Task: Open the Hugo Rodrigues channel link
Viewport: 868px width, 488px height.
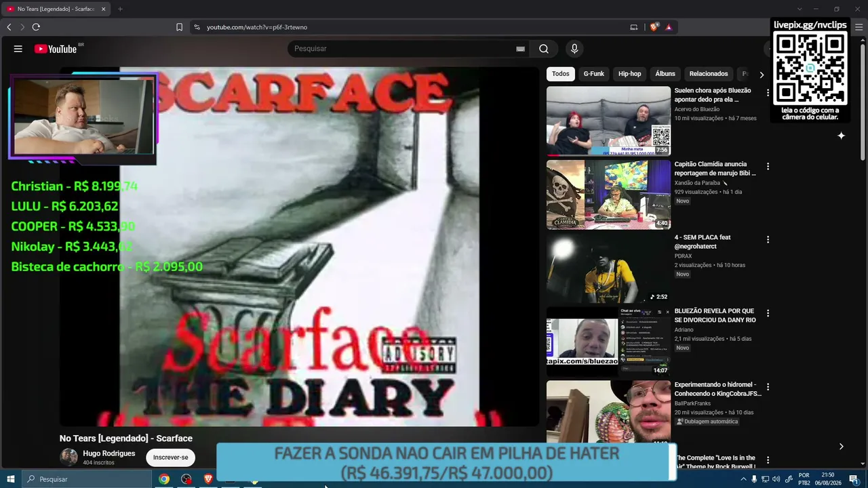Action: [x=109, y=453]
